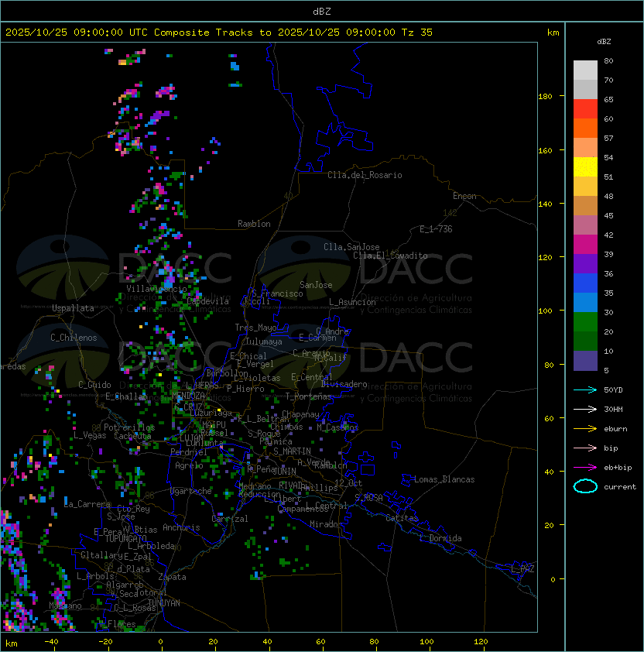Click the 'dBZ' legend heading
The height and width of the screenshot is (652, 644).
604,42
